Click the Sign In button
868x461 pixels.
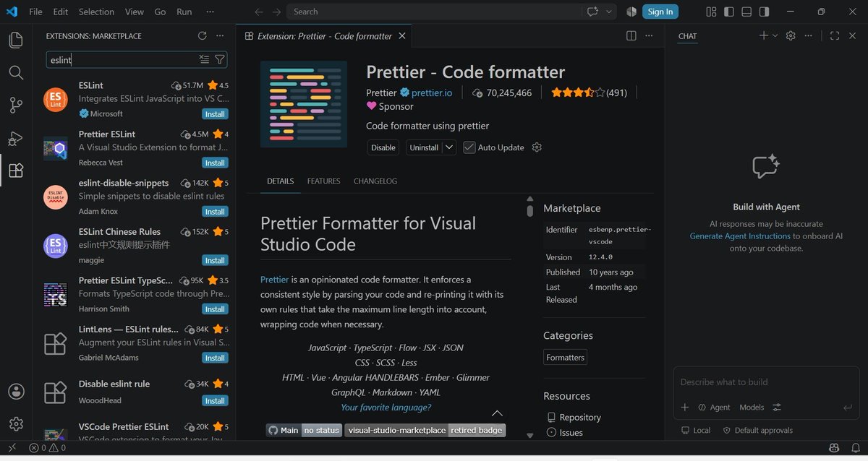click(660, 12)
